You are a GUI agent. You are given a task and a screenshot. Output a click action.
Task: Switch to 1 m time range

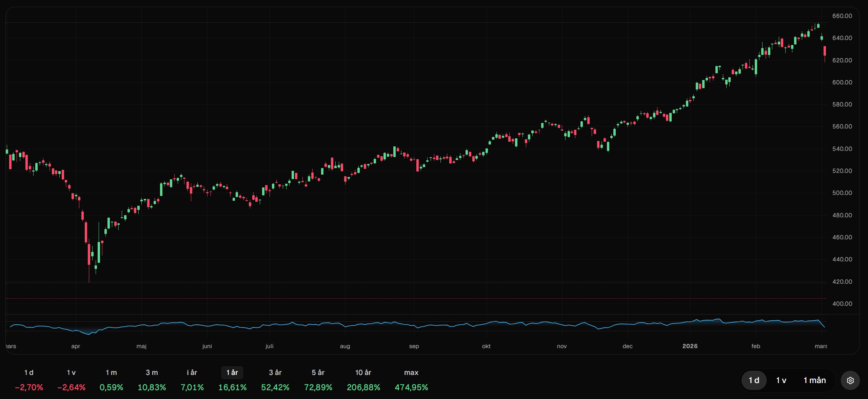click(111, 373)
